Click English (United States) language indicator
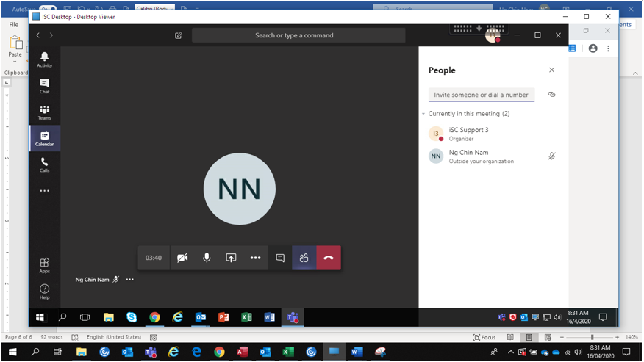Image resolution: width=644 pixels, height=362 pixels. click(x=114, y=337)
